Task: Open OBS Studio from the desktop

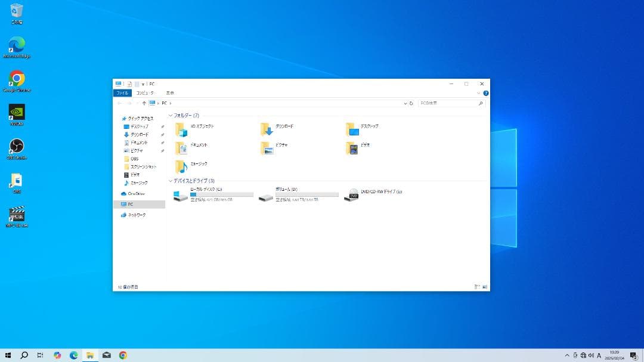Action: (x=16, y=146)
